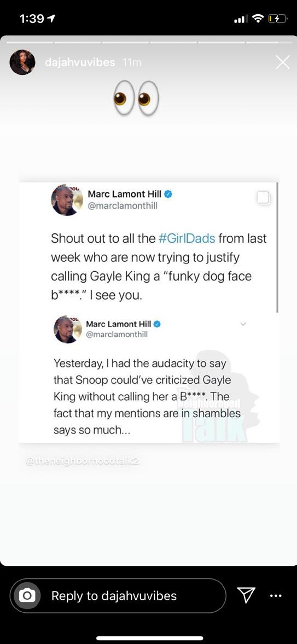This screenshot has width=297, height=644.
Task: Open dajahvuvibes profile picture
Action: click(x=22, y=62)
